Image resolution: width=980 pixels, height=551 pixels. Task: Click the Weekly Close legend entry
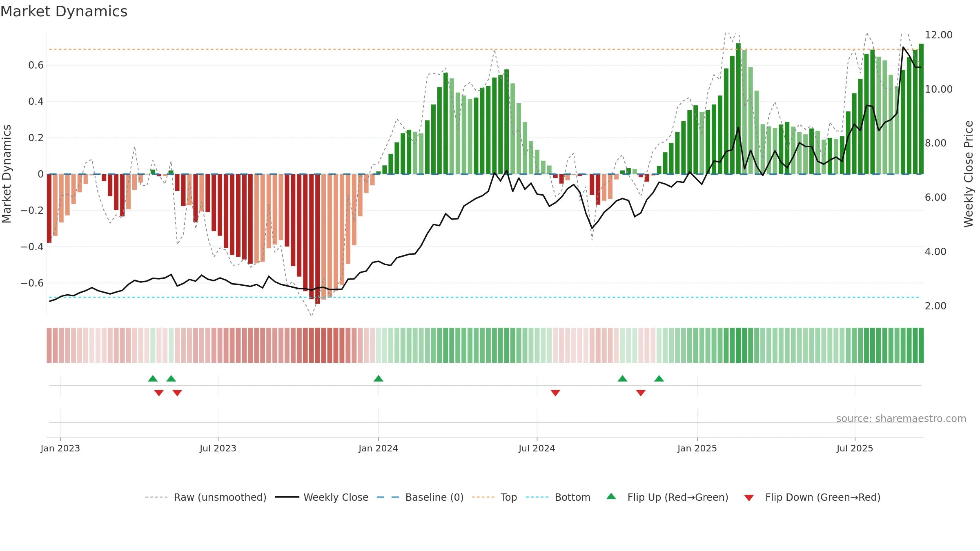(322, 497)
